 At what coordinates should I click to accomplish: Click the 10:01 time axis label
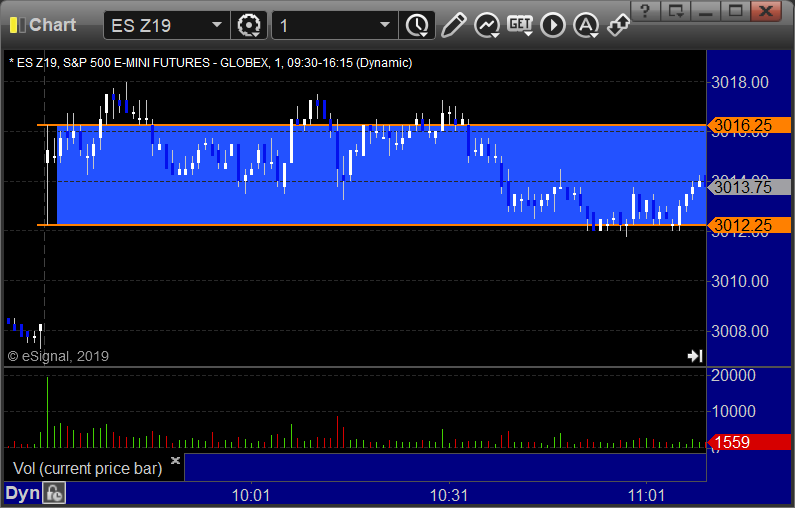251,495
